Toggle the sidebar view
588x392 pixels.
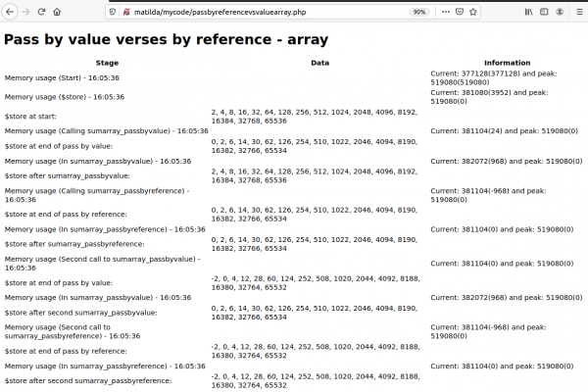point(544,12)
